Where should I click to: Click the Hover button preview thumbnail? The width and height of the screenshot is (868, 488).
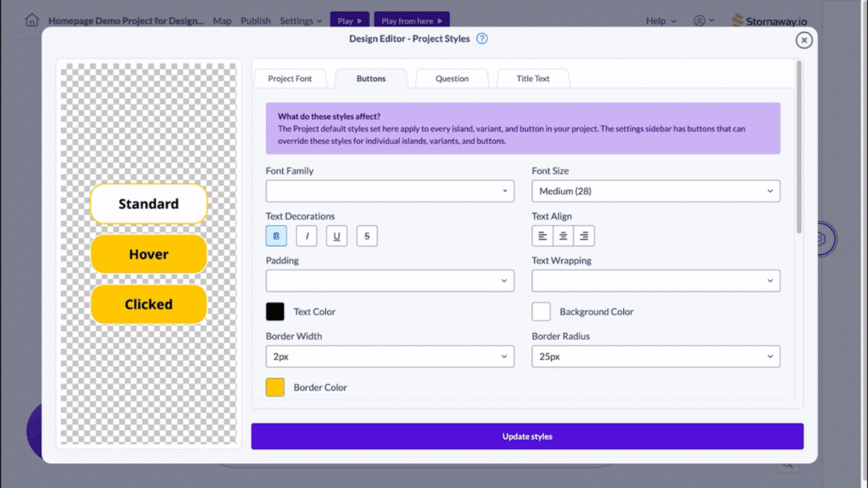tap(148, 254)
